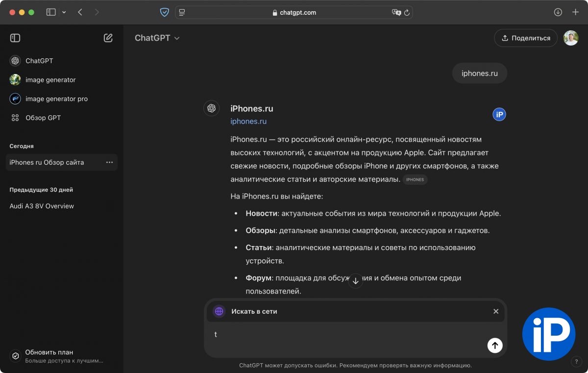This screenshot has width=588, height=373.
Task: Select the chatgpt.com address bar
Action: point(294,12)
